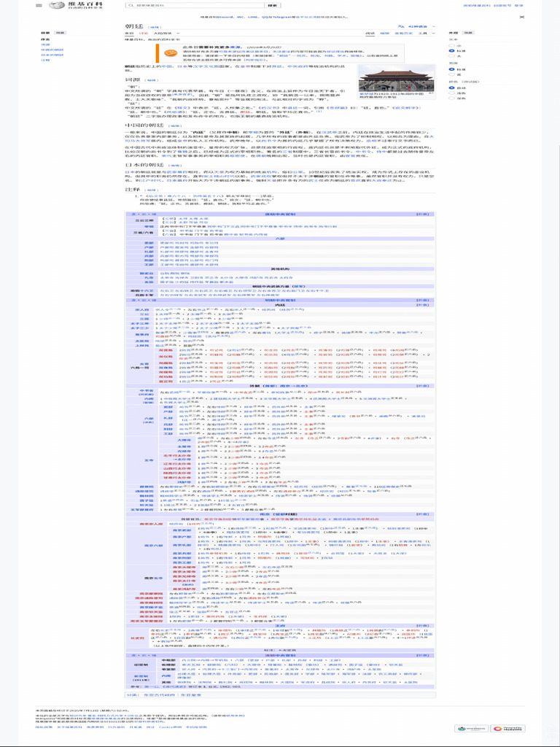The image size is (560, 747).
Task: Jump to 中国的朝廷 in the table of contents
Action: (x=52, y=50)
